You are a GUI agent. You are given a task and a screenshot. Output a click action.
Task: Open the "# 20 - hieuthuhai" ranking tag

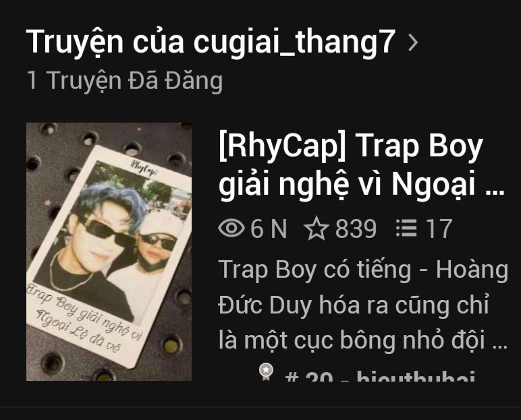click(x=380, y=376)
